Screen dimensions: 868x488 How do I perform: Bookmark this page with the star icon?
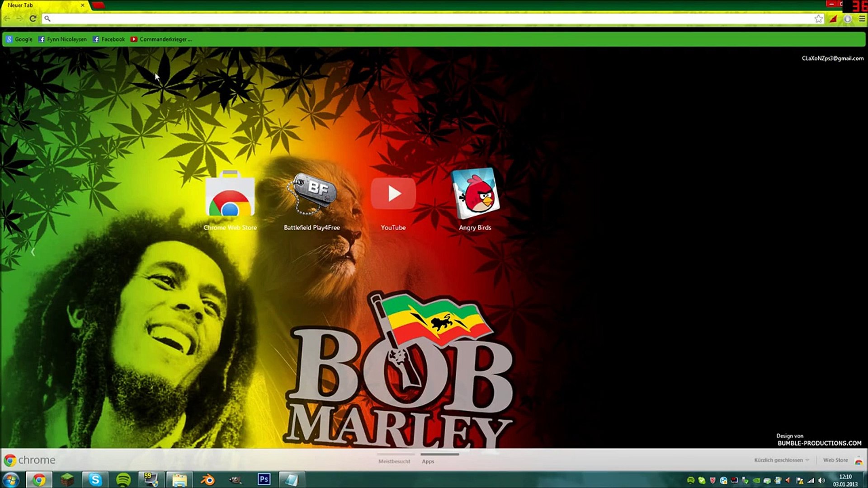pyautogui.click(x=818, y=19)
